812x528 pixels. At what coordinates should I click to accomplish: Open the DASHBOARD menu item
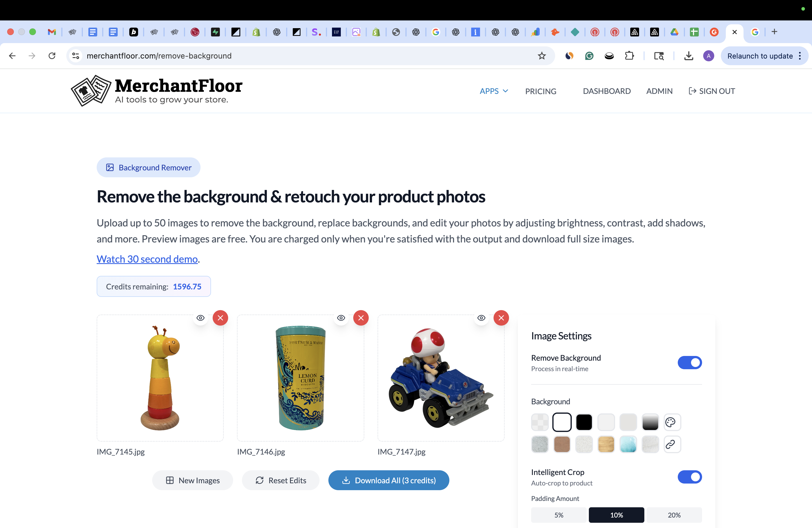[x=607, y=91]
